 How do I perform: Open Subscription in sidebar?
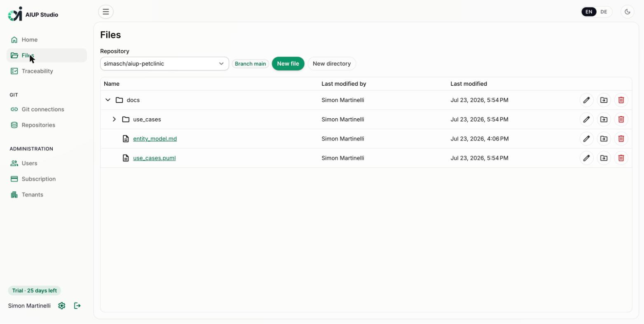point(47,179)
